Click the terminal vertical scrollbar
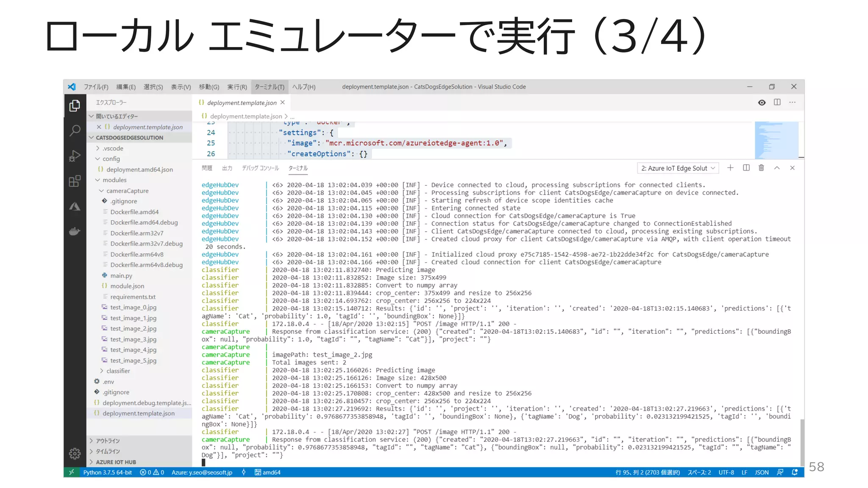This screenshot has width=868, height=488. [802, 442]
